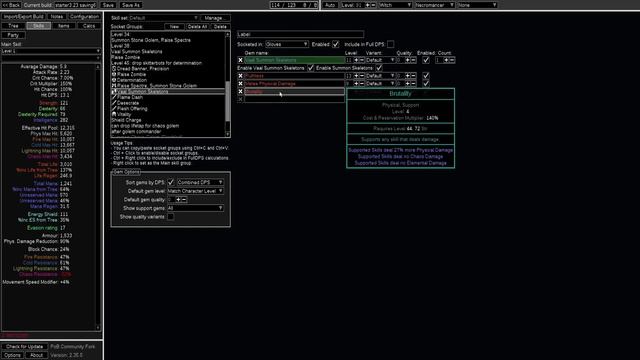Open the Party tab
This screenshot has width=640, height=360.
pyautogui.click(x=13, y=35)
